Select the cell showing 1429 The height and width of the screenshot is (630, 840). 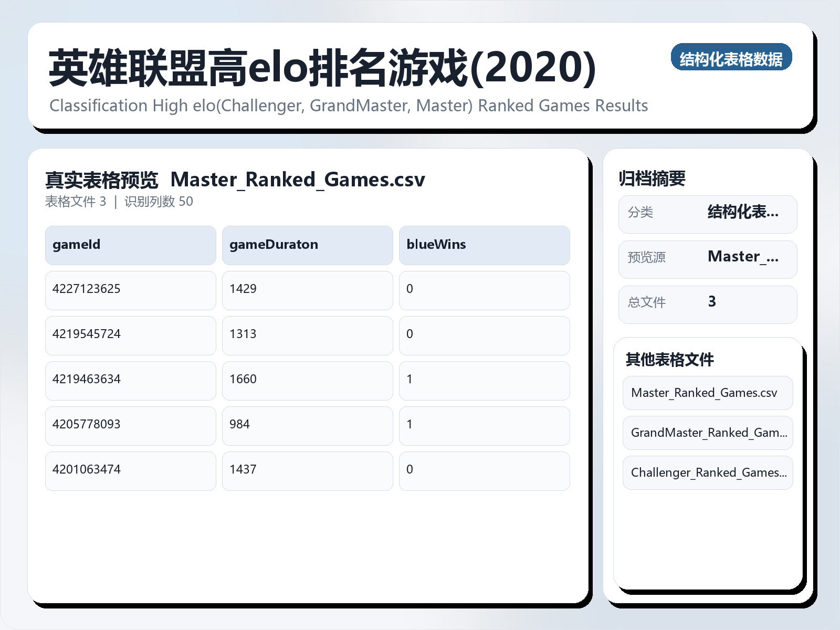click(307, 290)
